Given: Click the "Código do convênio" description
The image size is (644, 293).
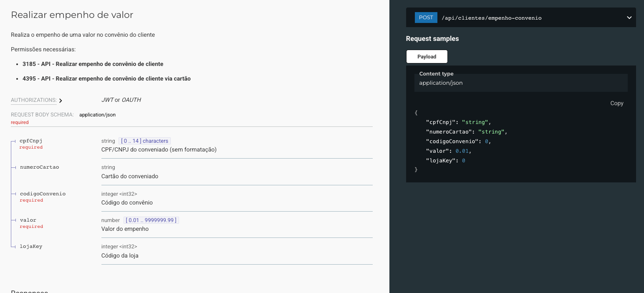Looking at the screenshot, I should pos(127,202).
